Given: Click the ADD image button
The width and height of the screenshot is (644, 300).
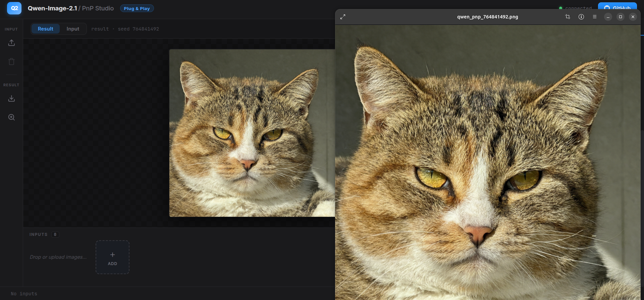Looking at the screenshot, I should pyautogui.click(x=112, y=257).
